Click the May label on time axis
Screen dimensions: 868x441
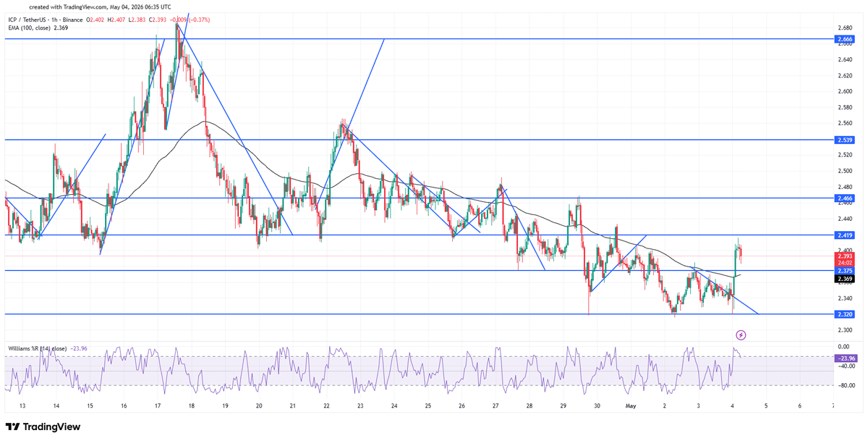click(631, 407)
